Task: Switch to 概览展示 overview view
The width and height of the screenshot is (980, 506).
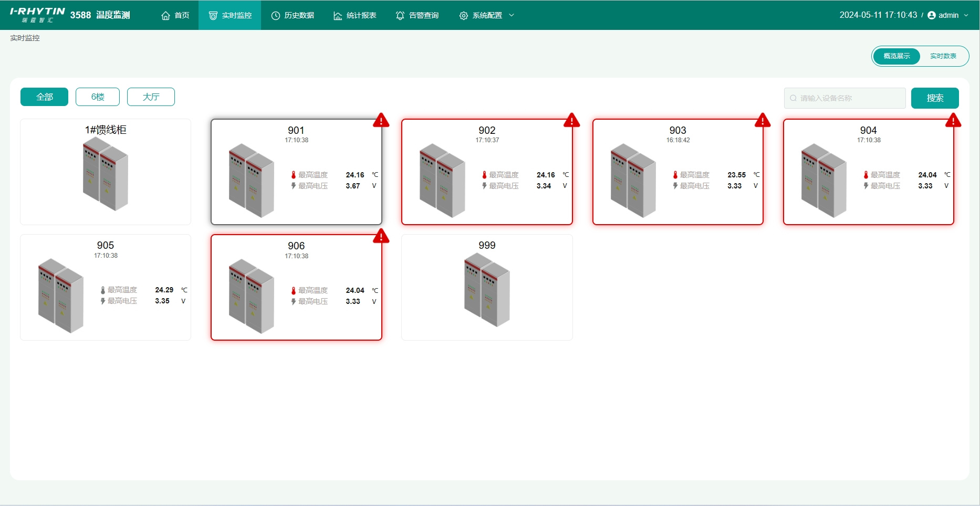Action: click(x=896, y=56)
